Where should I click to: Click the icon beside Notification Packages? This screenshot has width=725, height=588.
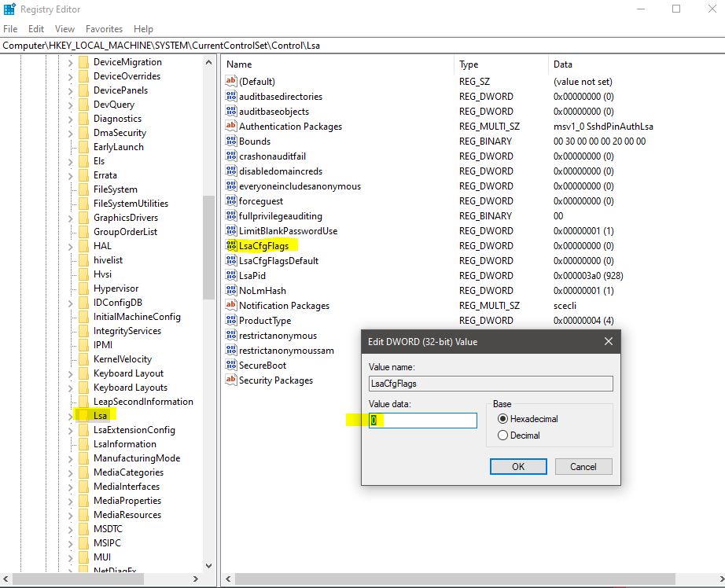click(230, 306)
